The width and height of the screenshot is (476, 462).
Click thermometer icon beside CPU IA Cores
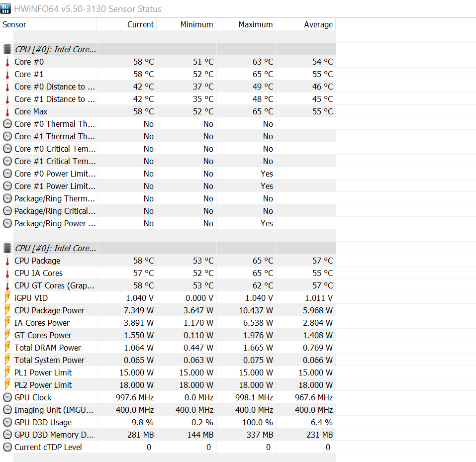pyautogui.click(x=7, y=273)
